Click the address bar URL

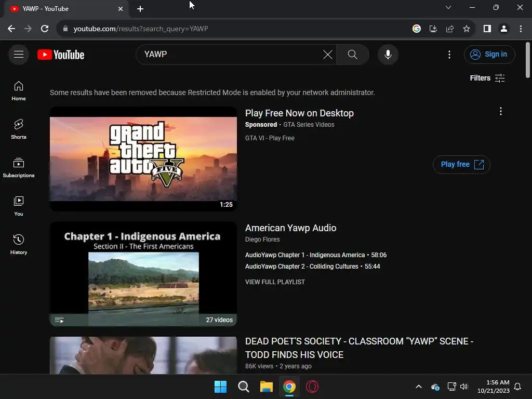[x=141, y=29]
